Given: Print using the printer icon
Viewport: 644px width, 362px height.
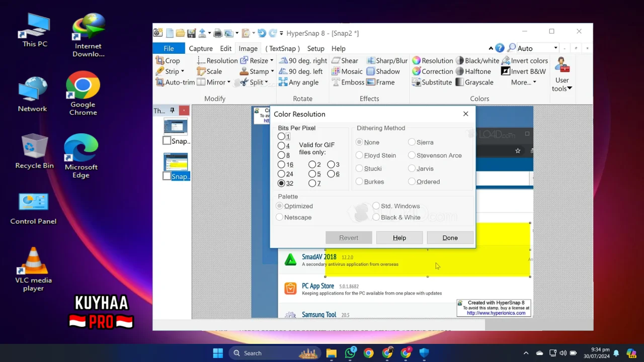Looking at the screenshot, I should (218, 33).
